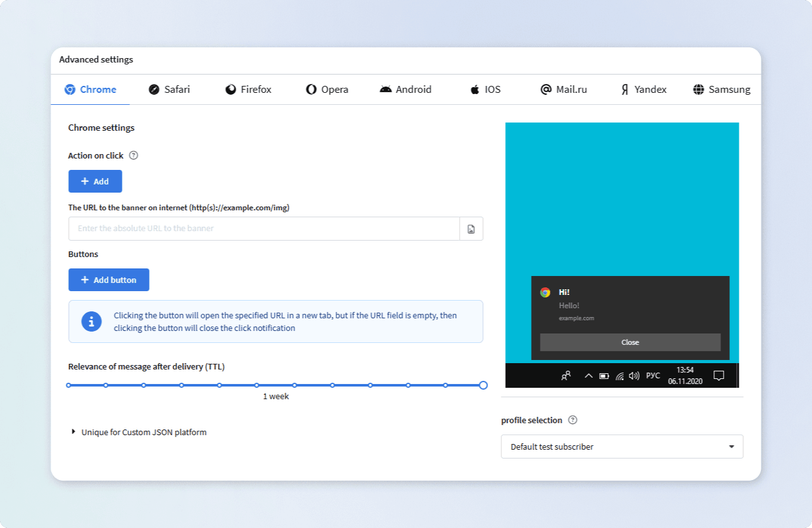Click the help icon beside Action on click

(133, 155)
